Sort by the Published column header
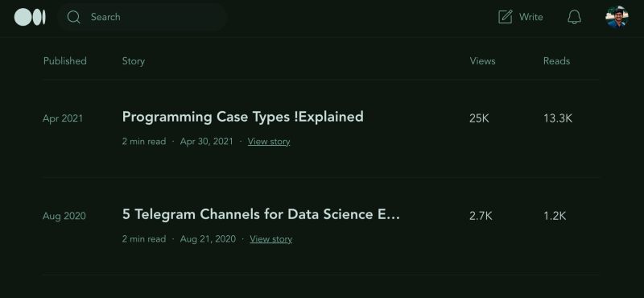Screen dimensions: 644x298 [x=65, y=61]
